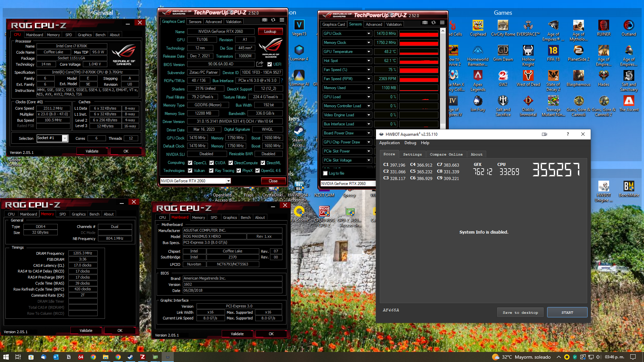This screenshot has height=362, width=644.
Task: Open SPD tab in CPU-Z Mainboard window
Action: tap(214, 218)
